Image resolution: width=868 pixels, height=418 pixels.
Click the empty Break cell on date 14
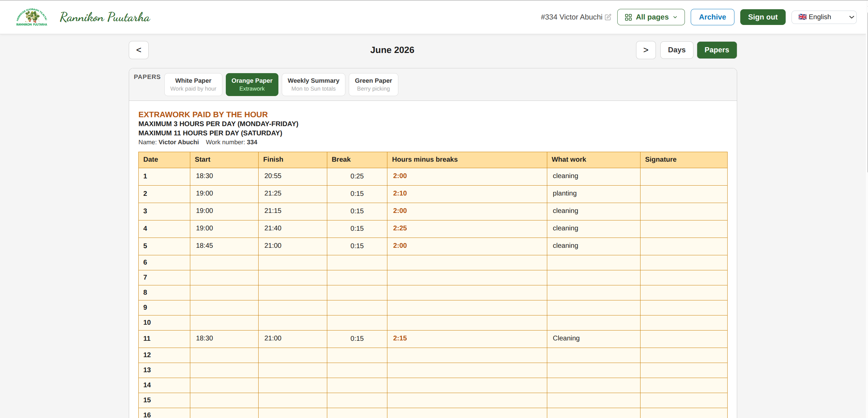357,385
